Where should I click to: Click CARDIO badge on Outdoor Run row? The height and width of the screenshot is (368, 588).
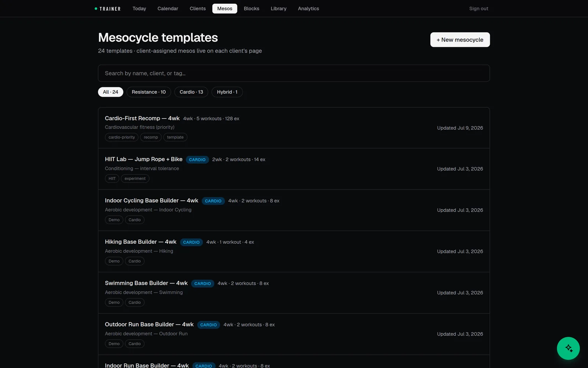point(208,325)
